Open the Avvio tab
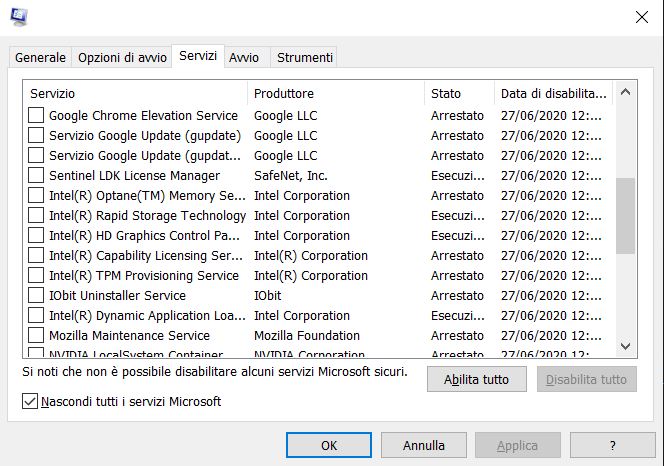 (x=244, y=58)
